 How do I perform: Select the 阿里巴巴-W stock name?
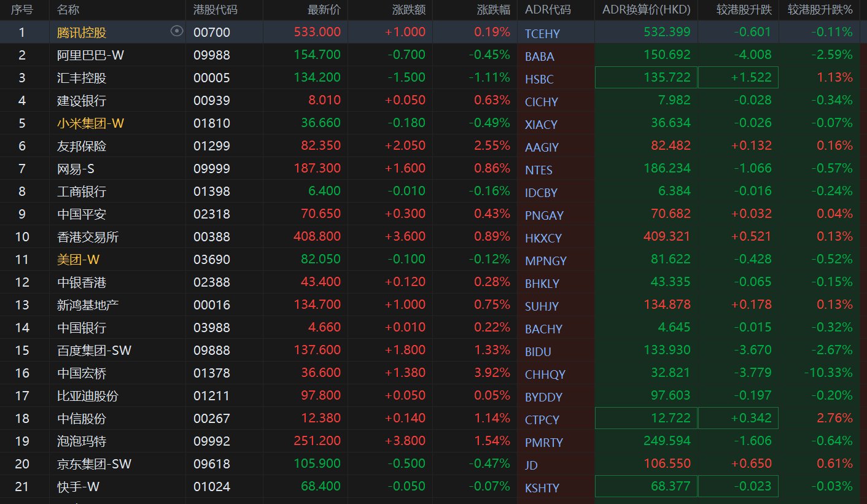point(91,55)
